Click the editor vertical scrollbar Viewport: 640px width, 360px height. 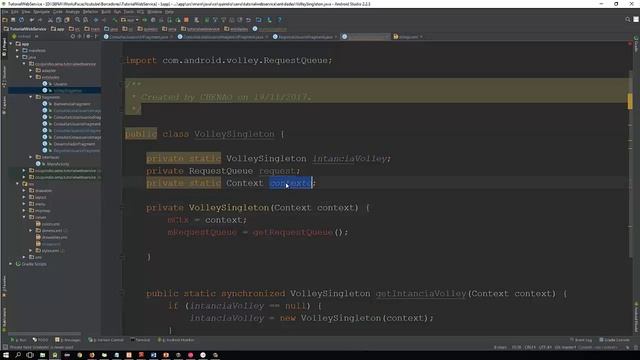631,163
